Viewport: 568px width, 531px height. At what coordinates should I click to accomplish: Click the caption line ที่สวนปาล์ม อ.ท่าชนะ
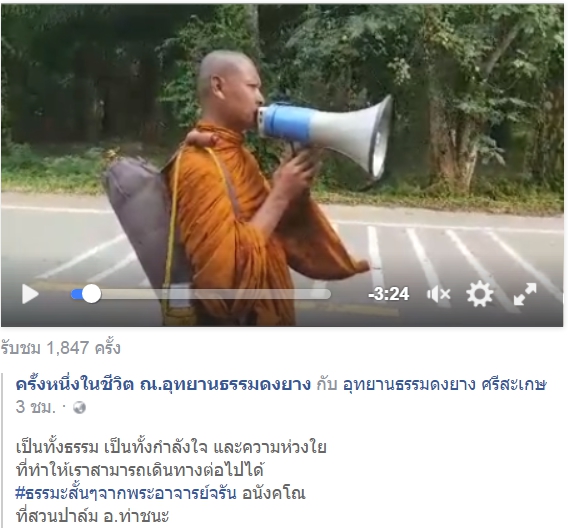pyautogui.click(x=92, y=515)
